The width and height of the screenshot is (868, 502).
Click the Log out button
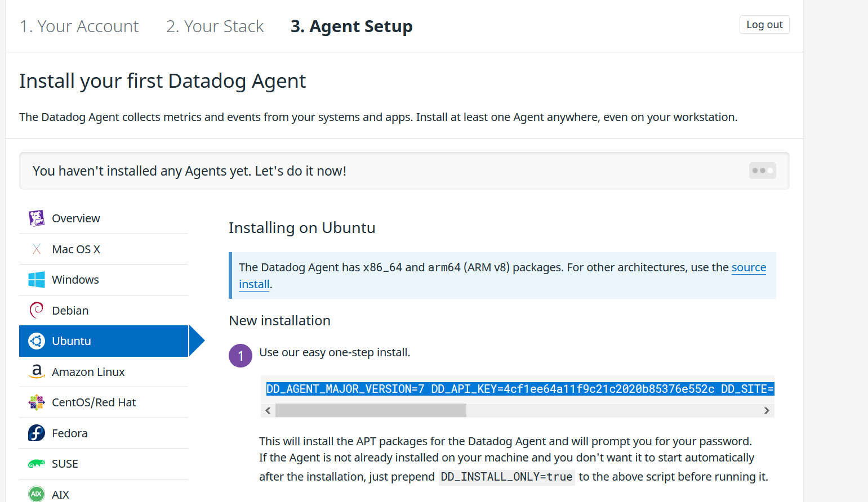point(764,25)
